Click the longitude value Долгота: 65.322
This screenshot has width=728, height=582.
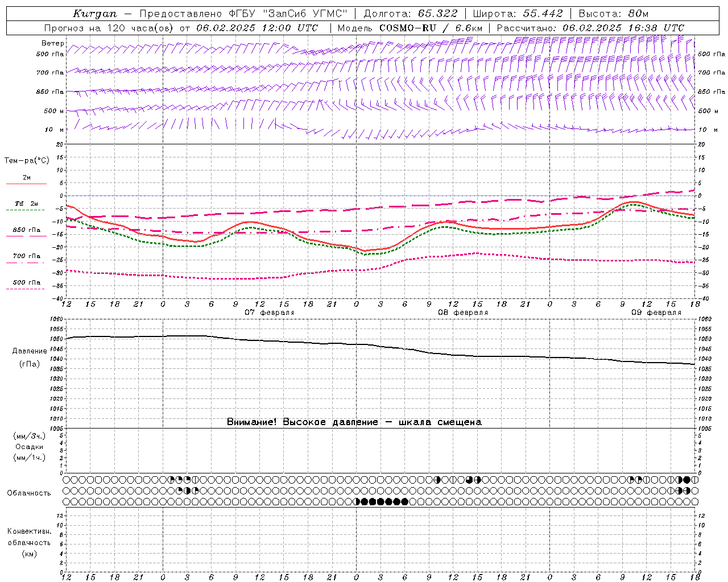coord(411,14)
